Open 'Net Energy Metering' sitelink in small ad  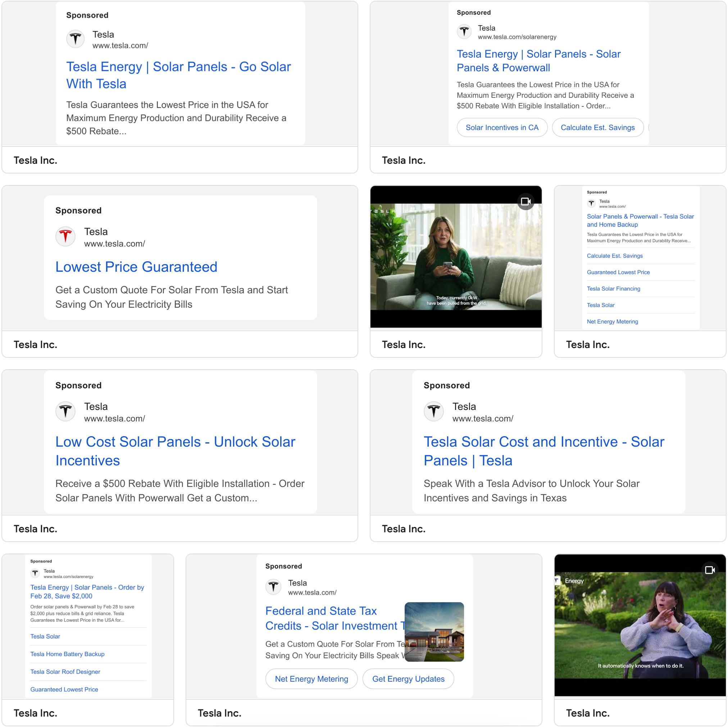pos(612,322)
